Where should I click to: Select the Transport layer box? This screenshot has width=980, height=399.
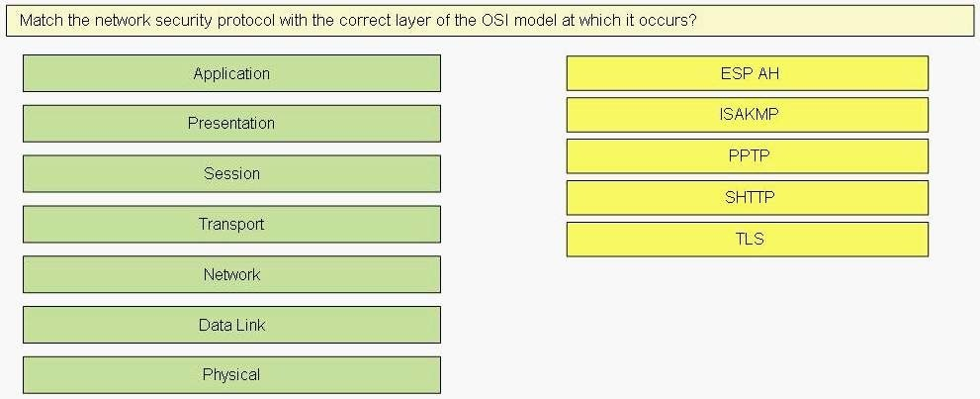tap(231, 224)
